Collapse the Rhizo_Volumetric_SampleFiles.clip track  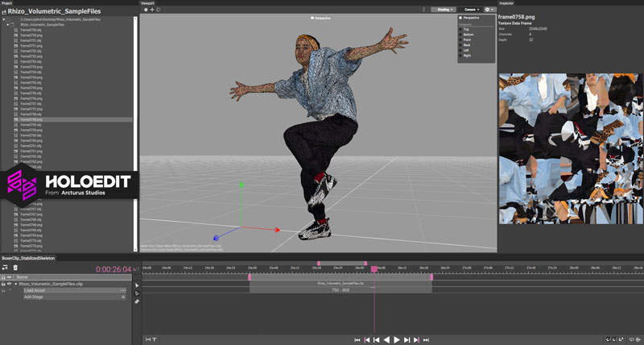pyautogui.click(x=15, y=284)
